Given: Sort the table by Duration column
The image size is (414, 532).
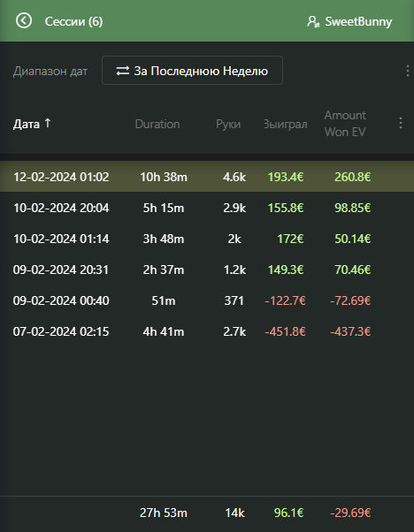Looking at the screenshot, I should (x=157, y=124).
